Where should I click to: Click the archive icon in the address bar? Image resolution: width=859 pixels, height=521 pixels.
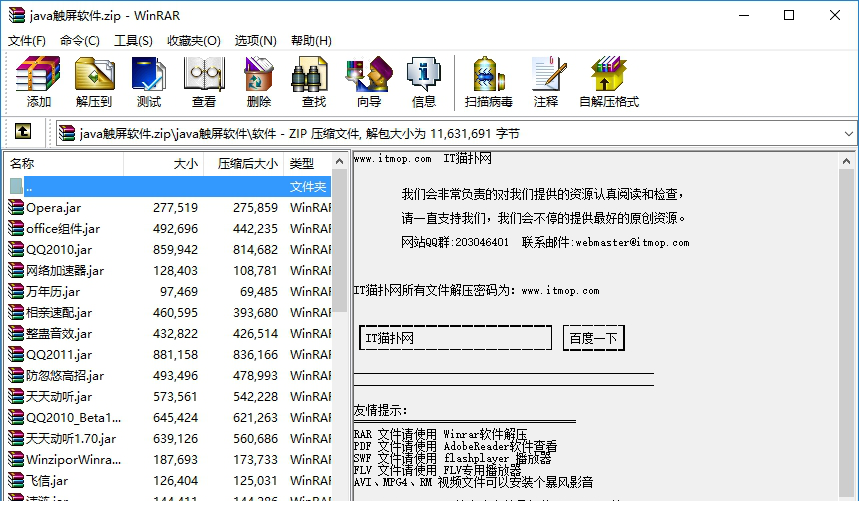pyautogui.click(x=67, y=133)
